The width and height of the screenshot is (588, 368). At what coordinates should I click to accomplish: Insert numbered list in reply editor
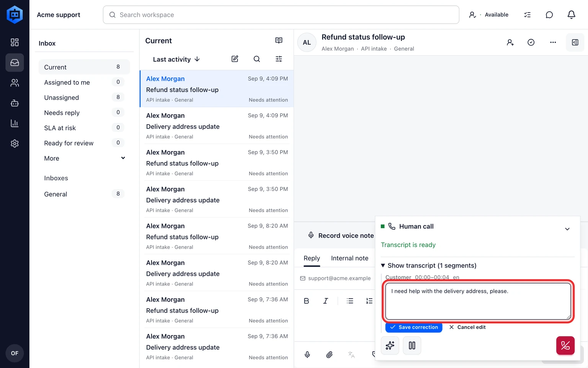[x=369, y=301]
